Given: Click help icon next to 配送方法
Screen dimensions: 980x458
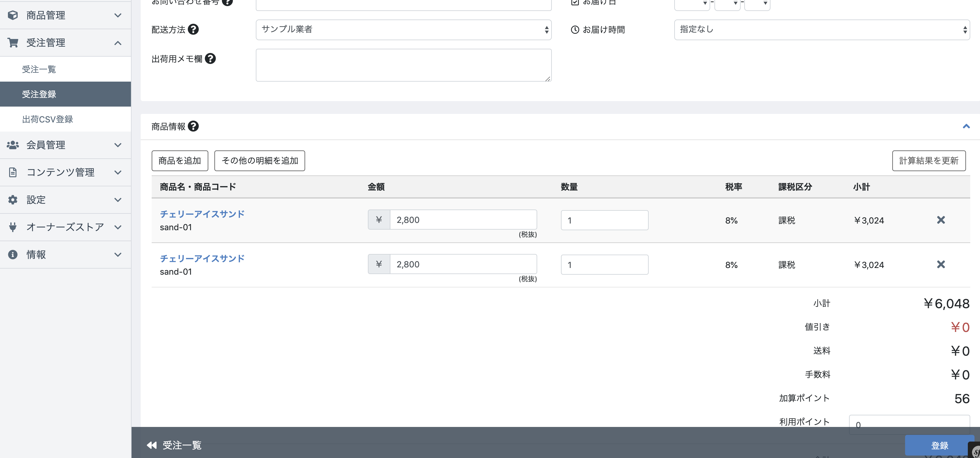Looking at the screenshot, I should pyautogui.click(x=193, y=29).
